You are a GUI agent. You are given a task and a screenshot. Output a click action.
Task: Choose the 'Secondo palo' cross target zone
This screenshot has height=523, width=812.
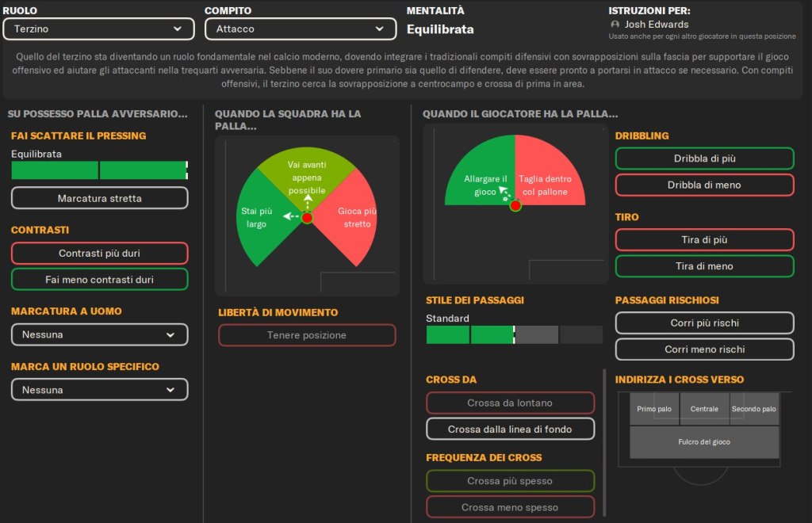click(754, 409)
